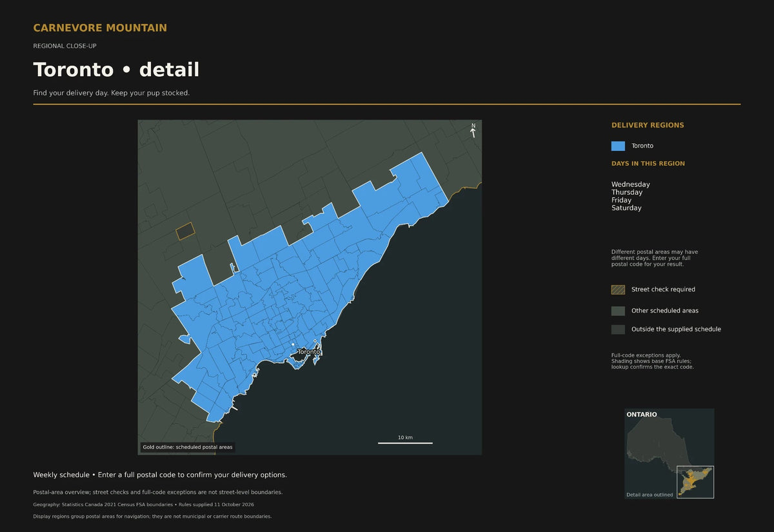
Task: Click the 'Find your delivery day' tagline
Action: point(112,93)
